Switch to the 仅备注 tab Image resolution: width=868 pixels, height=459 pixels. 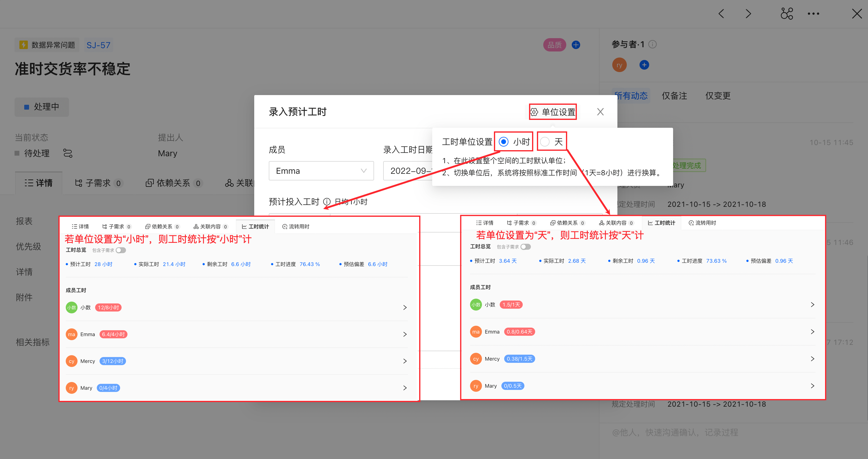click(x=674, y=96)
